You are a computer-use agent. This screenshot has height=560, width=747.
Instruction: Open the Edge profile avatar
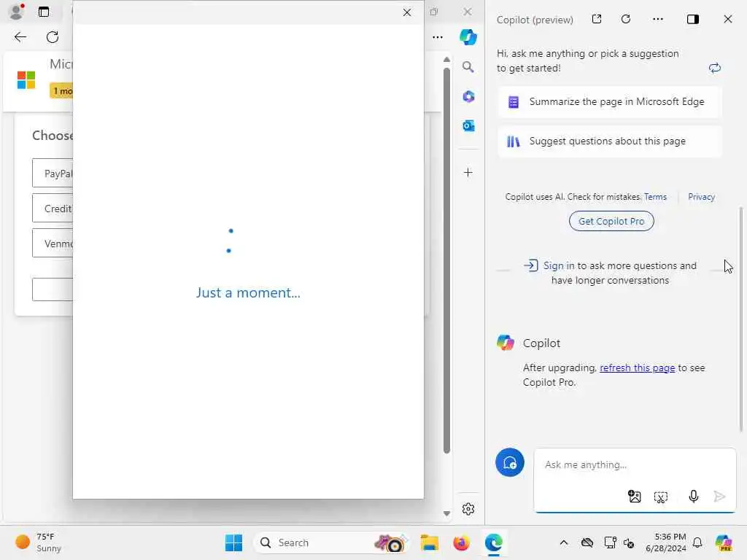pos(17,12)
